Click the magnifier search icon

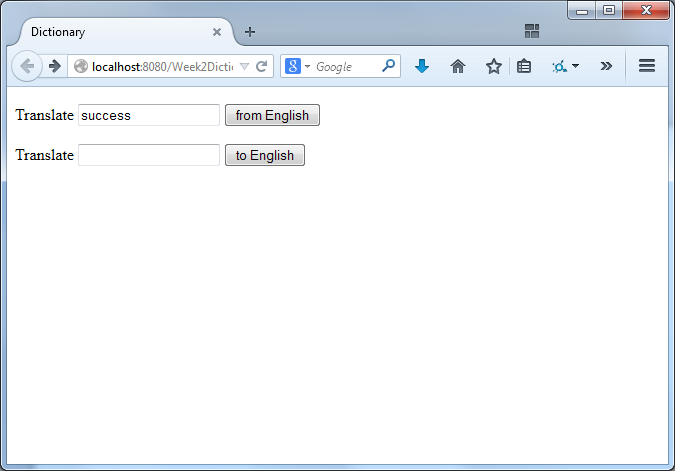389,66
